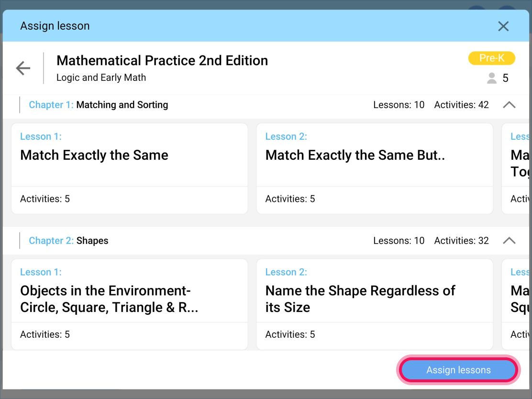532x399 pixels.
Task: Click Mathematical Practice 2nd Edition title
Action: [162, 60]
